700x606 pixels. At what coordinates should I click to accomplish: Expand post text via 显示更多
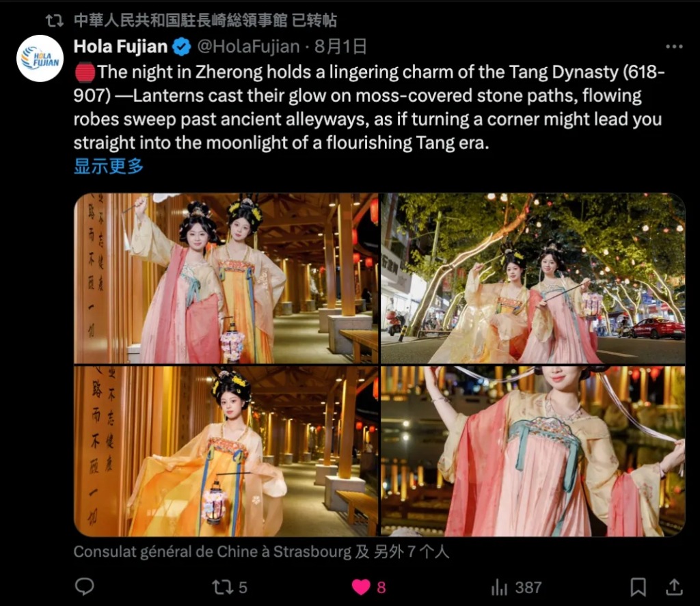pyautogui.click(x=109, y=166)
